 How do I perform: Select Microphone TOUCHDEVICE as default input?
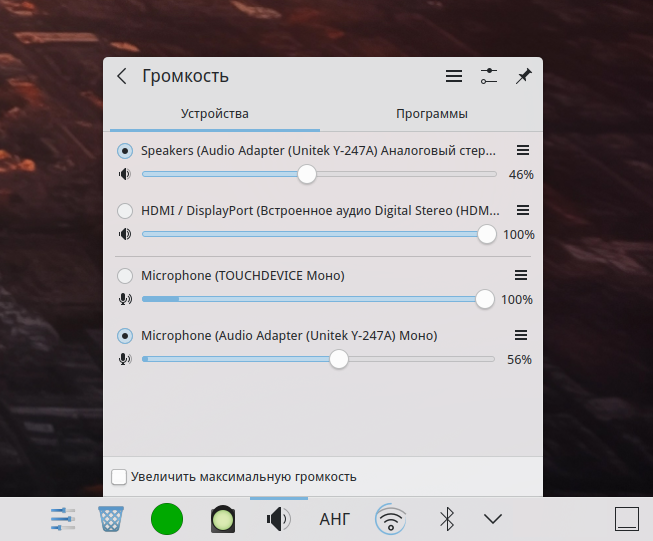pyautogui.click(x=125, y=276)
